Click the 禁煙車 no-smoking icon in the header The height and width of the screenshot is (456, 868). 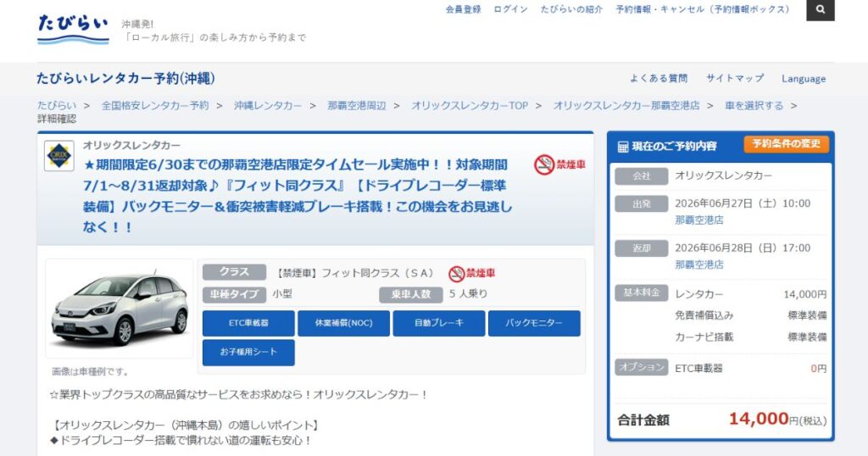559,165
